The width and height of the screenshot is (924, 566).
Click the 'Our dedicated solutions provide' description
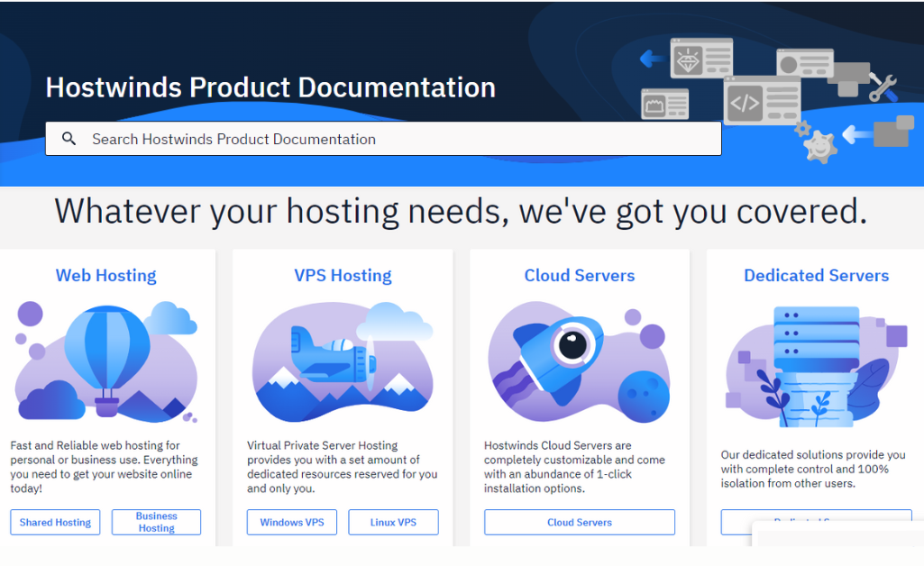pos(813,470)
